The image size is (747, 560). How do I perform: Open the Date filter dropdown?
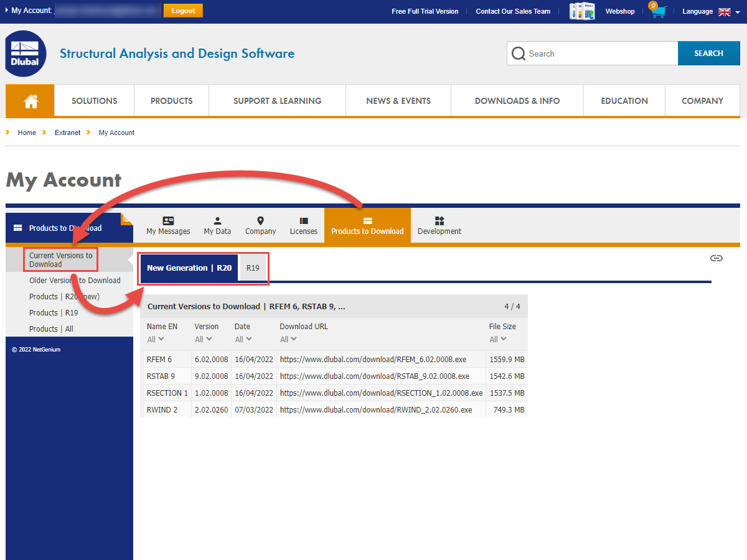coord(243,339)
